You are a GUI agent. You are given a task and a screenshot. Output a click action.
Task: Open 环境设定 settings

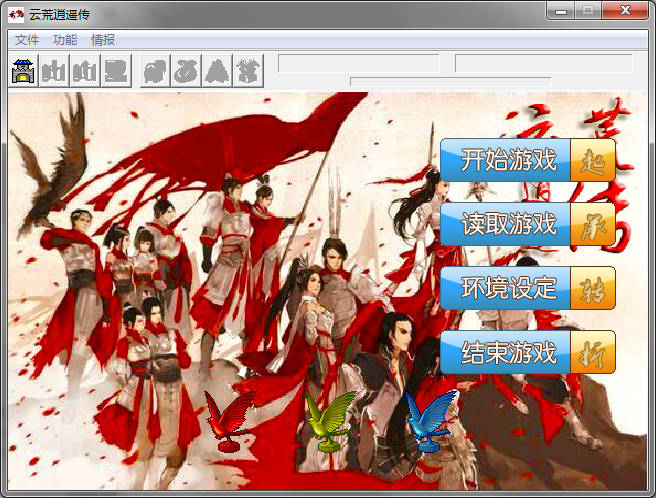(528, 288)
